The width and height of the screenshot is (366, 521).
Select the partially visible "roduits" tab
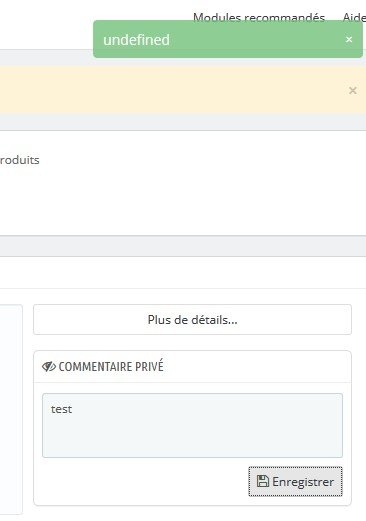coord(20,160)
